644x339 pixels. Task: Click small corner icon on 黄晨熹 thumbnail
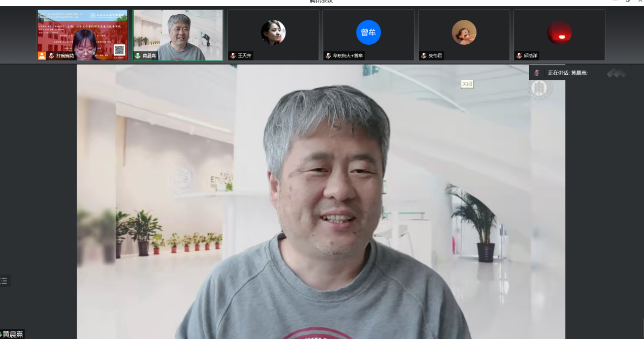[218, 14]
